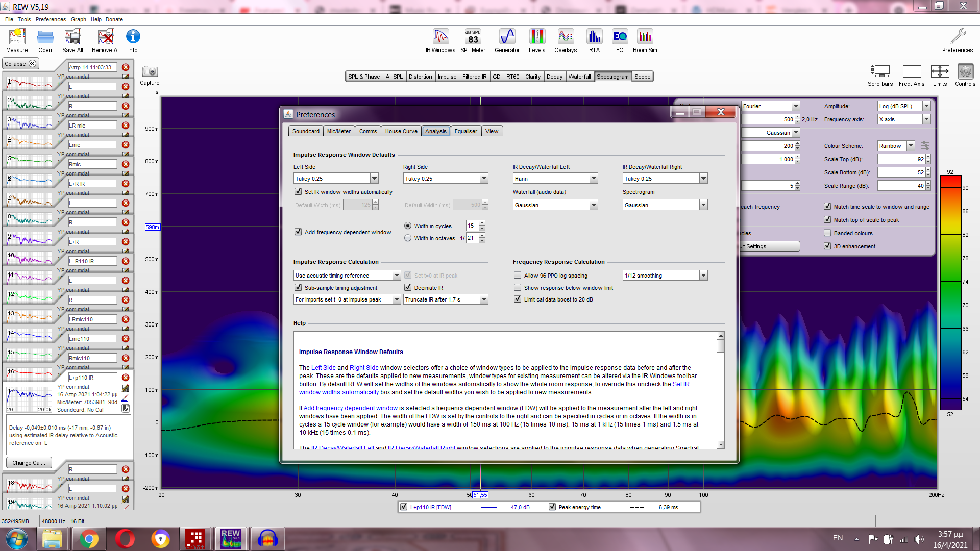
Task: Click the Capture camera icon
Action: [x=150, y=72]
